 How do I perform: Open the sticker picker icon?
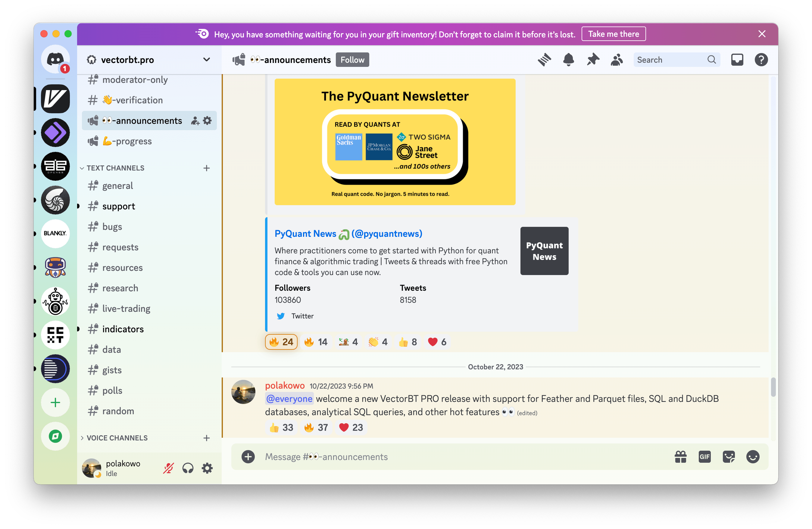pyautogui.click(x=728, y=457)
